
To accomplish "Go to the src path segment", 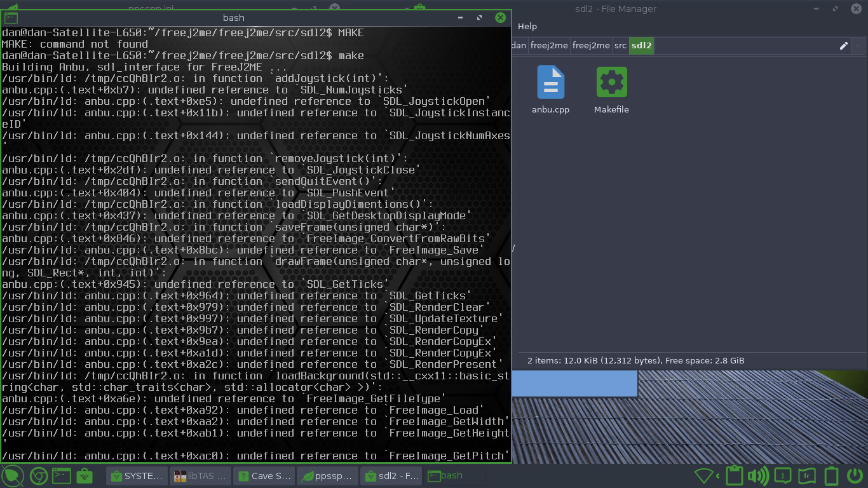I will click(x=620, y=46).
